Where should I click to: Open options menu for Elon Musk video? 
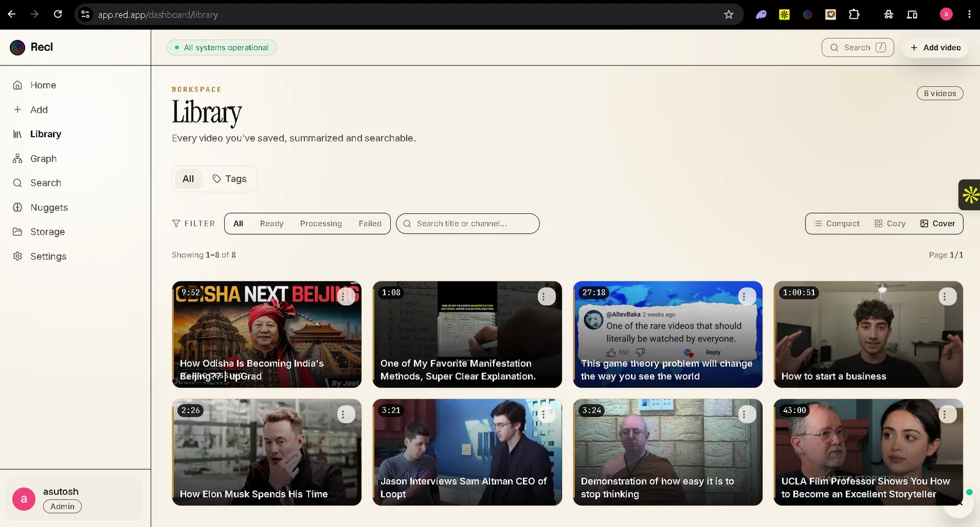pos(345,414)
